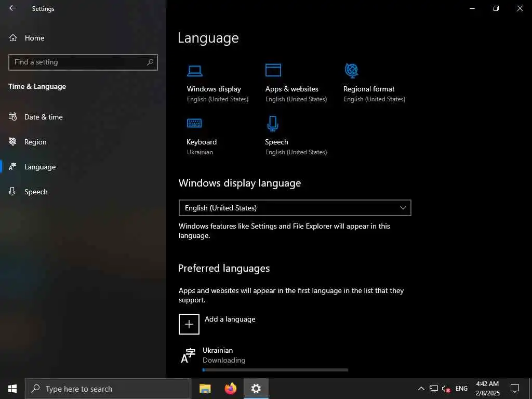Screen dimensions: 532x399
Task: Click the Windows display language heading
Action: click(240, 183)
